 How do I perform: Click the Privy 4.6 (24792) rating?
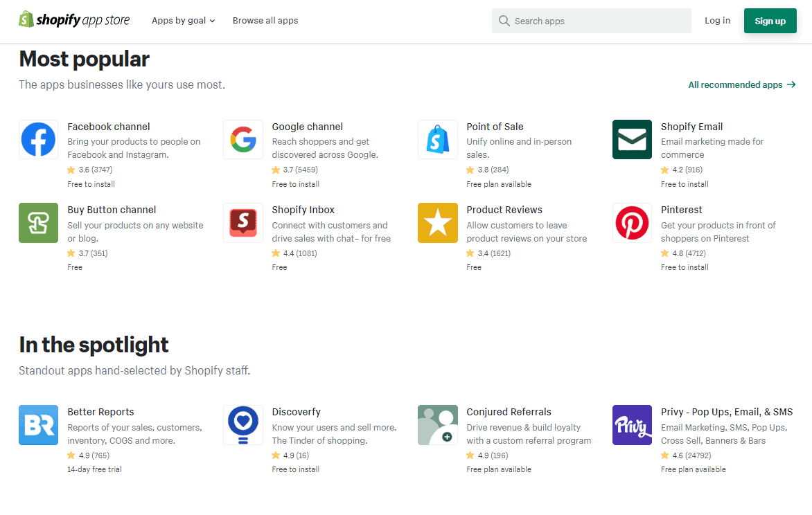(686, 455)
